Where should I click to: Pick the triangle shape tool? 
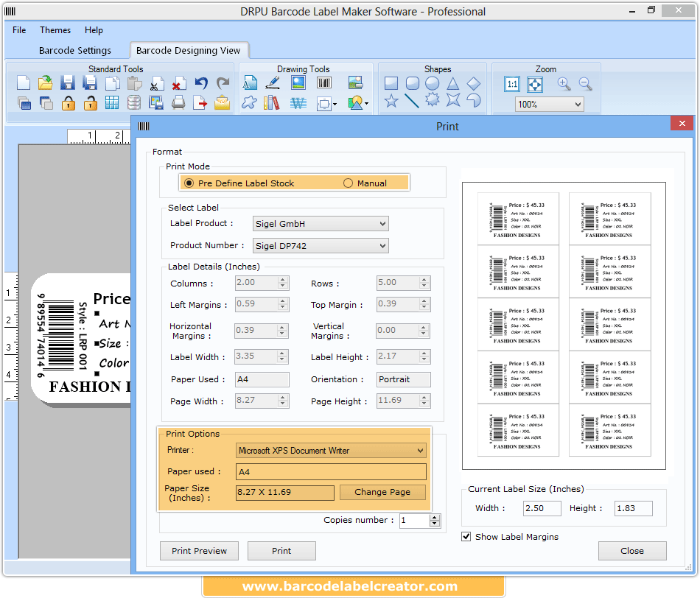[452, 82]
